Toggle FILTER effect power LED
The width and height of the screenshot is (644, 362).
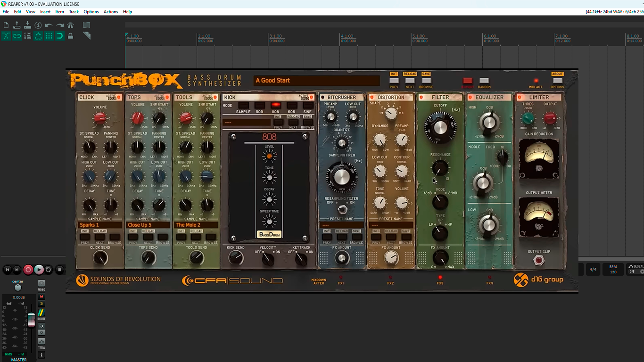[421, 98]
